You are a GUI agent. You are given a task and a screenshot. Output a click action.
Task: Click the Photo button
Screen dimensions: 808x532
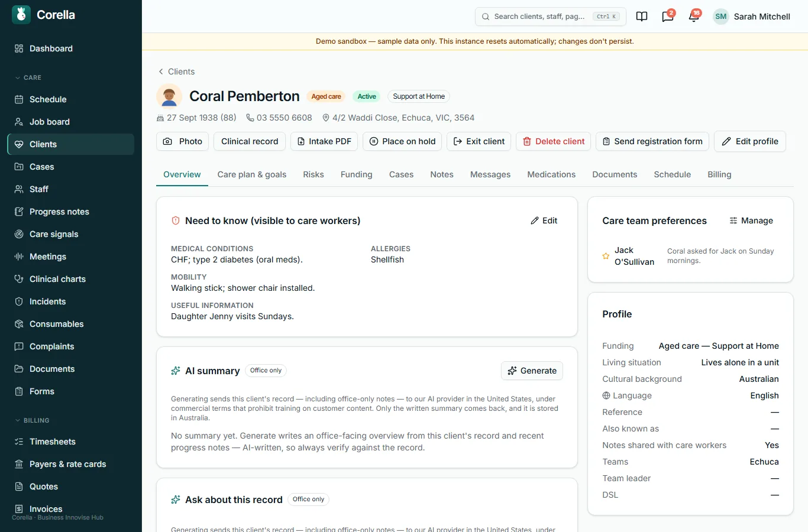(183, 141)
